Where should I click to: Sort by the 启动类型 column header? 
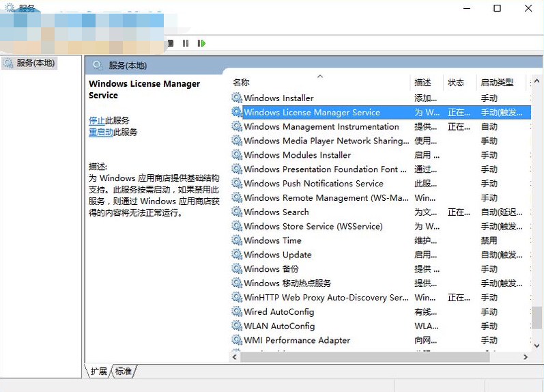point(501,82)
